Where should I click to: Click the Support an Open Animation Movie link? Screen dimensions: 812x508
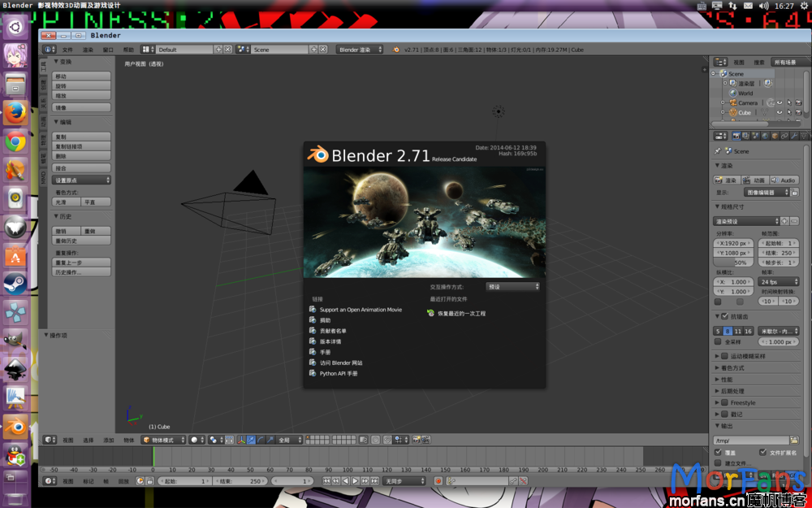coord(361,310)
